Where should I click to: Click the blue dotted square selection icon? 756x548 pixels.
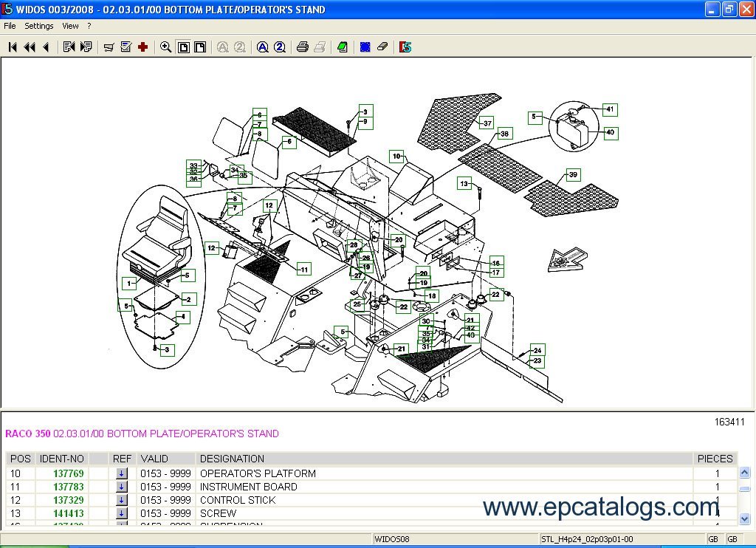click(365, 47)
